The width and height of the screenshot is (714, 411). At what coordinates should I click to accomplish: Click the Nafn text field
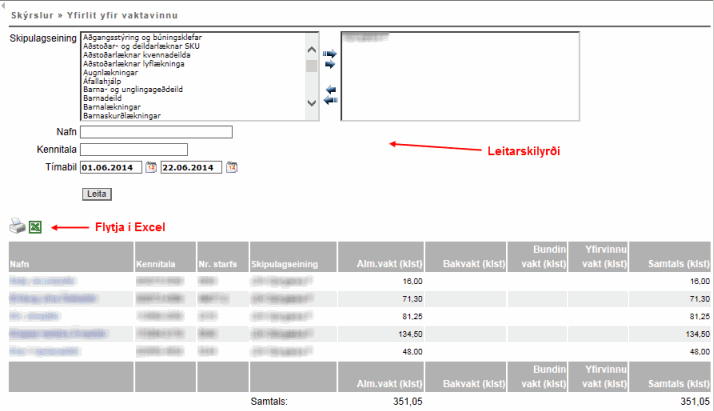156,131
